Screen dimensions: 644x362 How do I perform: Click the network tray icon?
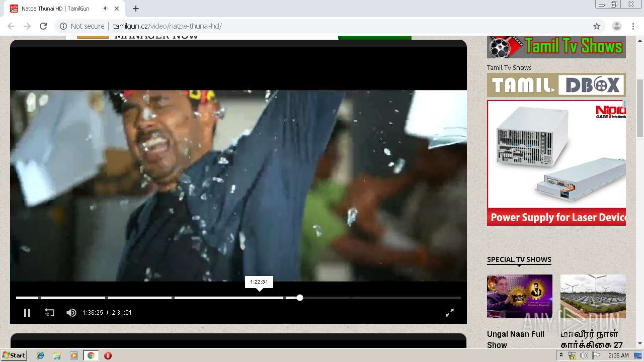tap(572, 355)
